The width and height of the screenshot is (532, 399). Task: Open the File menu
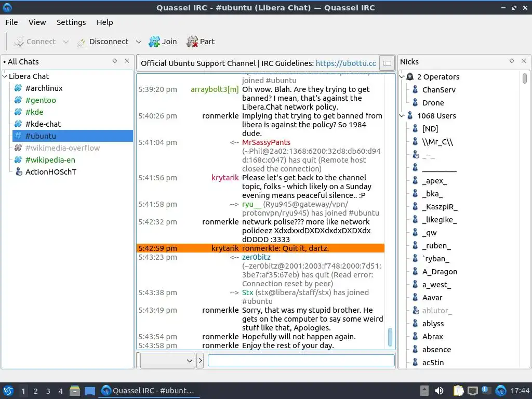pos(11,22)
